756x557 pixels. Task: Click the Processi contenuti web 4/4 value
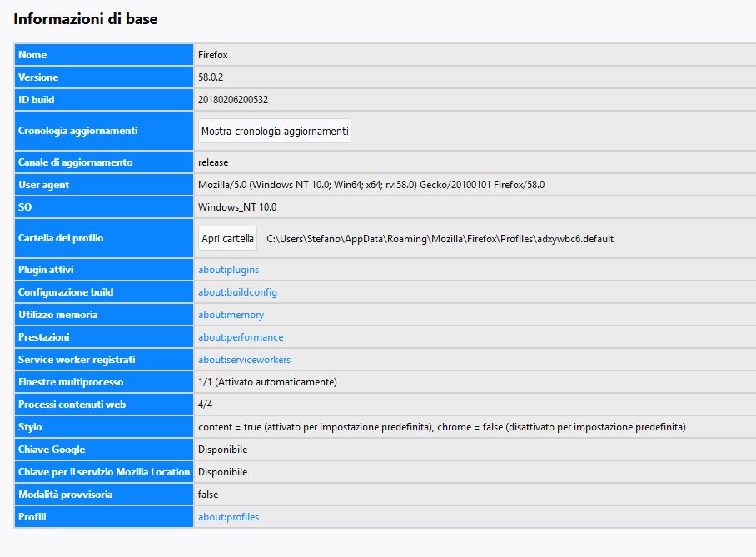coord(206,405)
